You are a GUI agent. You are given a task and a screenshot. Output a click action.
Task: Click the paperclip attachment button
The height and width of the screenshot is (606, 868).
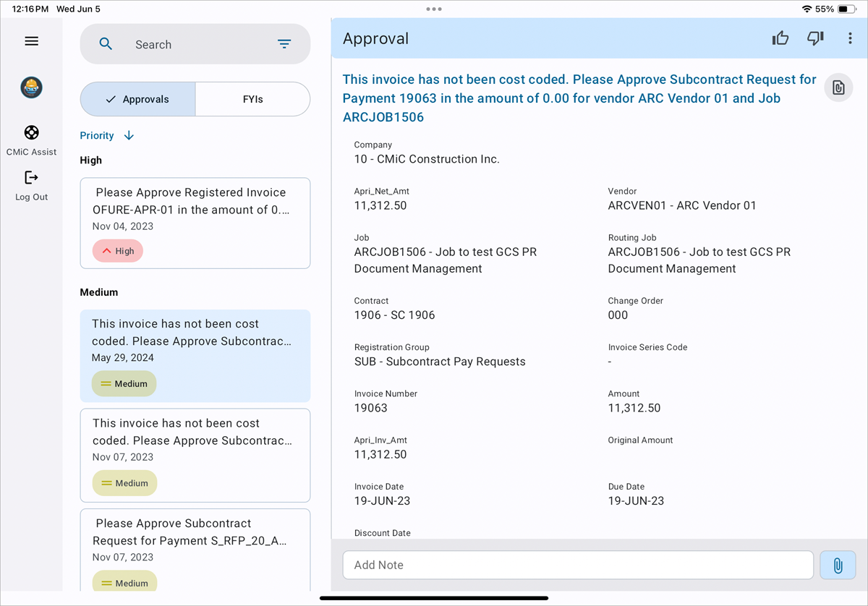pos(838,565)
